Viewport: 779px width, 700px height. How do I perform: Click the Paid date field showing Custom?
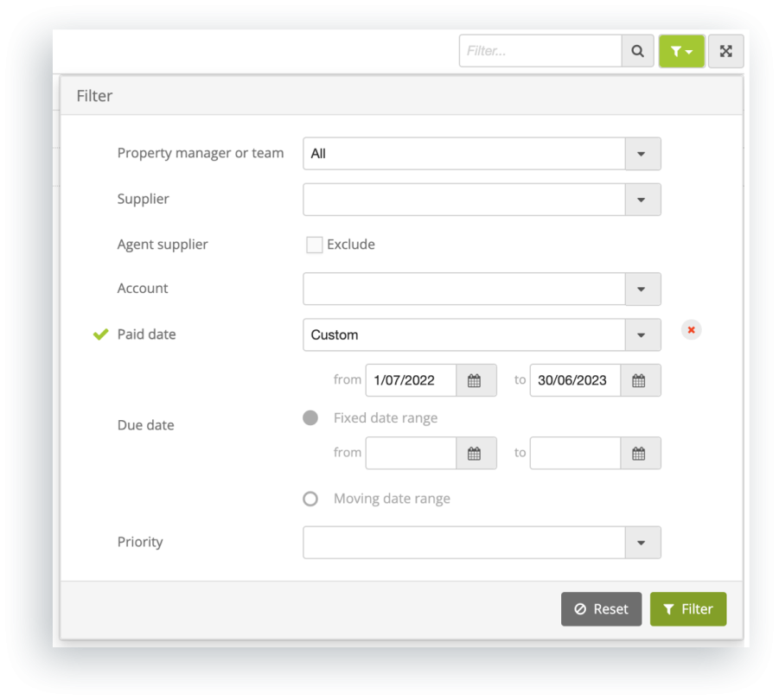(x=464, y=335)
